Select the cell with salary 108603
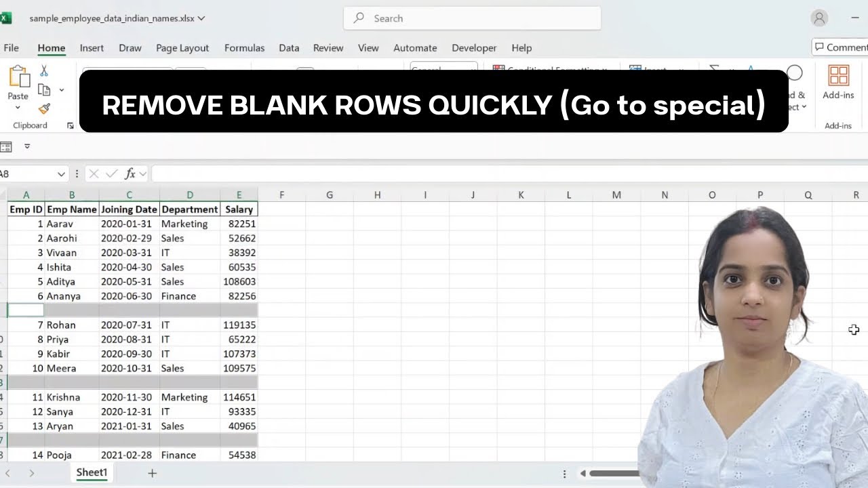The height and width of the screenshot is (488, 868). (x=239, y=281)
